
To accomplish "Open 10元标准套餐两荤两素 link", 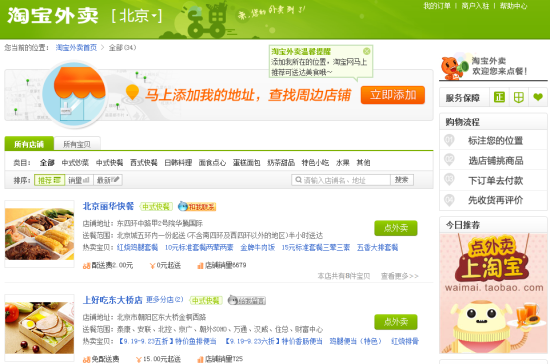I will (199, 248).
